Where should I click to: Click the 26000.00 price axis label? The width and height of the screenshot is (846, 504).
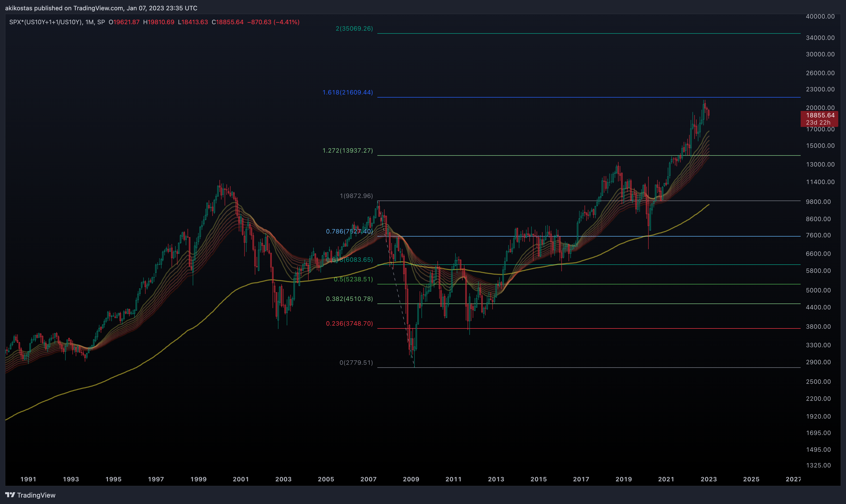(x=820, y=73)
